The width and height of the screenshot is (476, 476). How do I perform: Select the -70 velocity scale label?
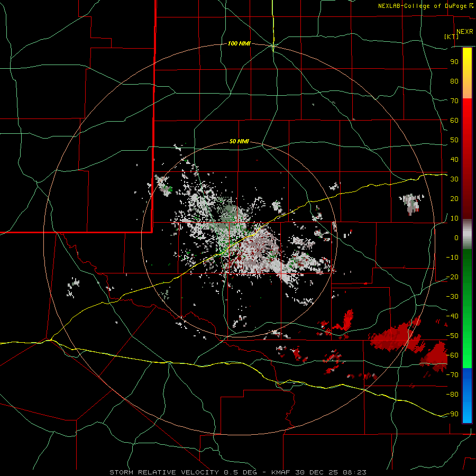click(452, 375)
